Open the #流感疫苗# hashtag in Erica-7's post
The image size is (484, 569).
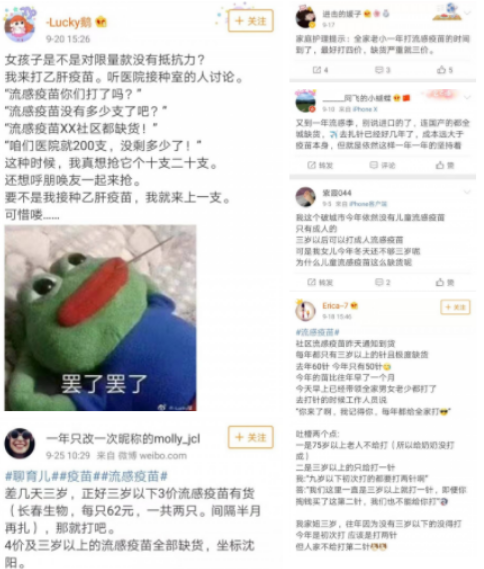(x=317, y=332)
